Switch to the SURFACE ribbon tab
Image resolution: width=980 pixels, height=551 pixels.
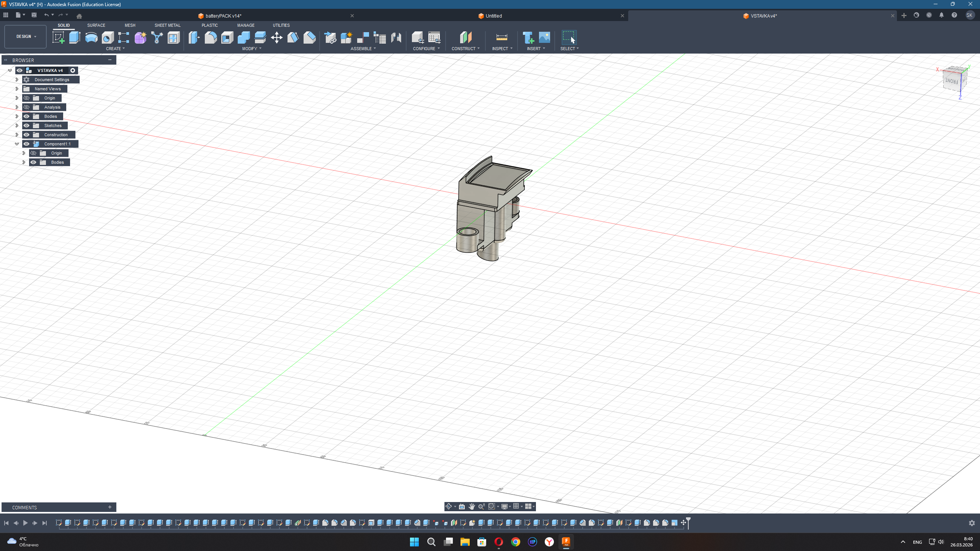[96, 25]
